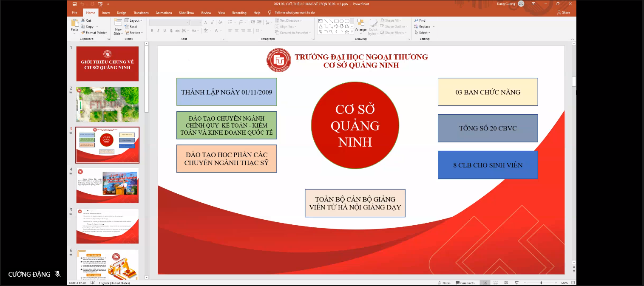Open the Notes pane from status bar

(444, 283)
